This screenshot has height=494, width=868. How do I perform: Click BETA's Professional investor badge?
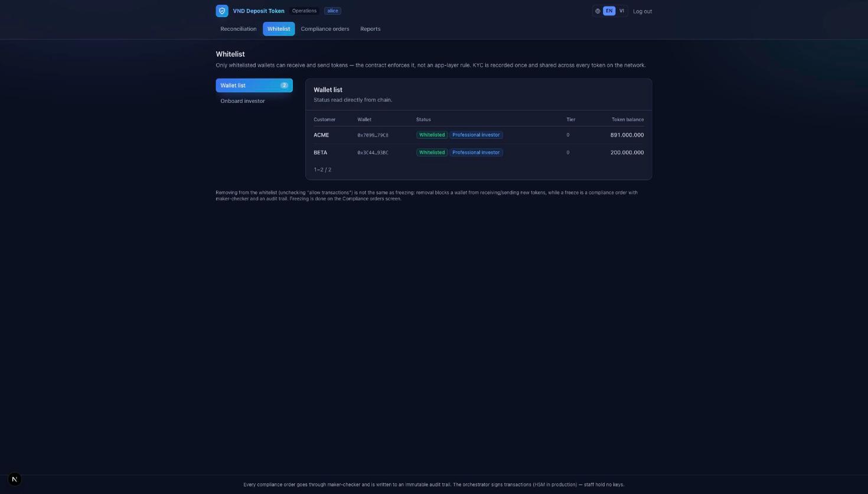(x=476, y=152)
